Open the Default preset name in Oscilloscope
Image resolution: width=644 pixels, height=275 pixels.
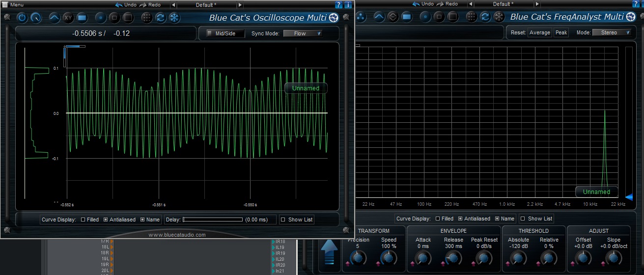[206, 5]
